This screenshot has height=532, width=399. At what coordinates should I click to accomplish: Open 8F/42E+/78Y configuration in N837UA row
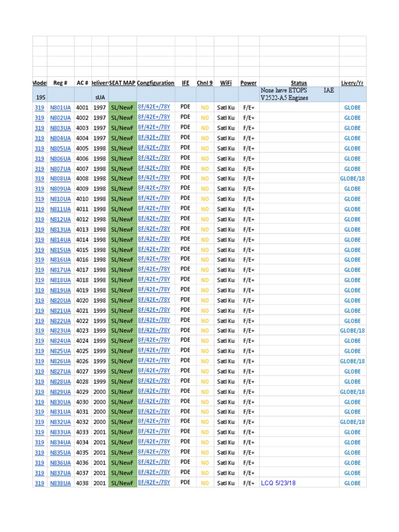tap(154, 472)
